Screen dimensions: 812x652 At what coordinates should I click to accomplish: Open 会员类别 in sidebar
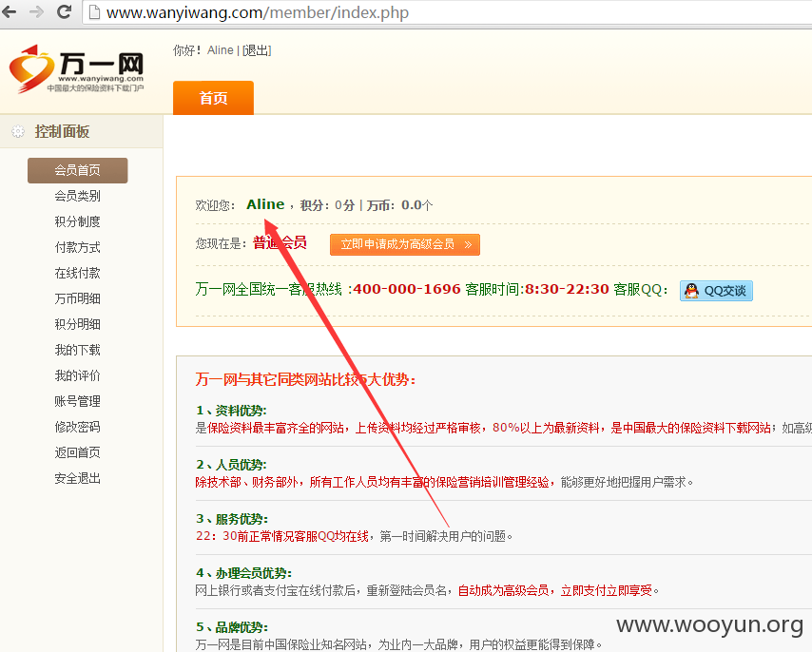coord(78,196)
